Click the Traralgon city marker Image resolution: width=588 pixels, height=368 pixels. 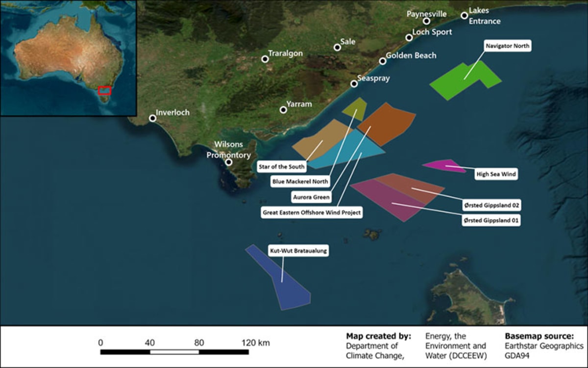pyautogui.click(x=265, y=58)
